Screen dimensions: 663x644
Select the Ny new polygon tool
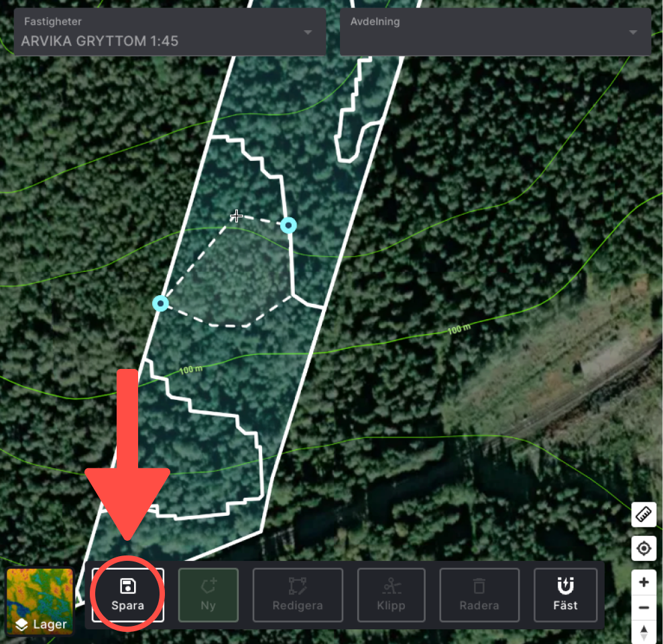tap(208, 595)
